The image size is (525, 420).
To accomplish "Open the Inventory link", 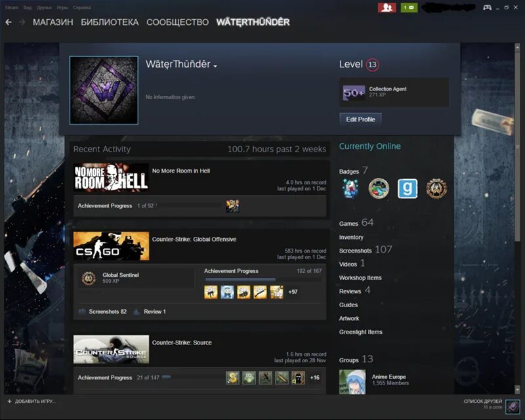I will 351,237.
